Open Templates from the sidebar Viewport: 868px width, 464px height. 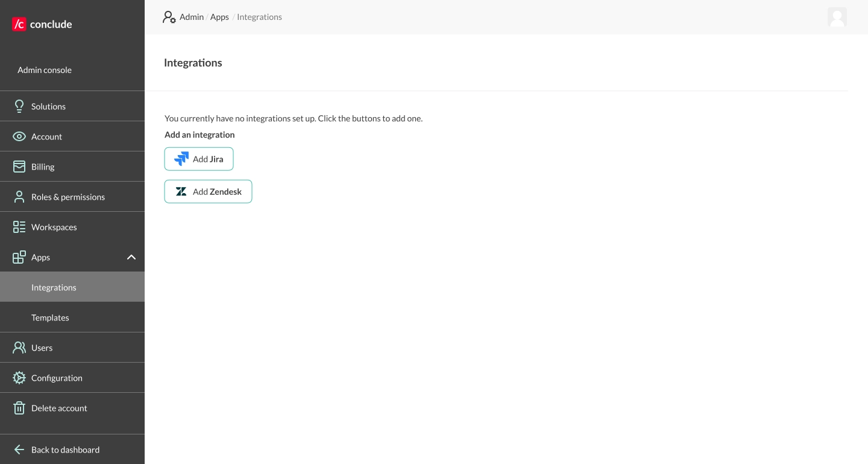pos(50,317)
